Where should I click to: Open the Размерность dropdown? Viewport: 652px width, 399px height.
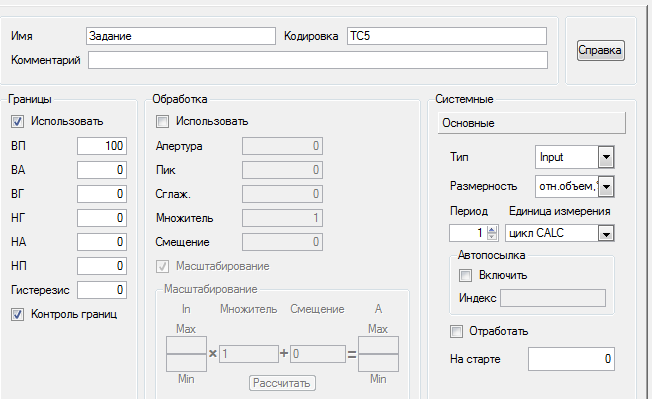click(x=606, y=187)
